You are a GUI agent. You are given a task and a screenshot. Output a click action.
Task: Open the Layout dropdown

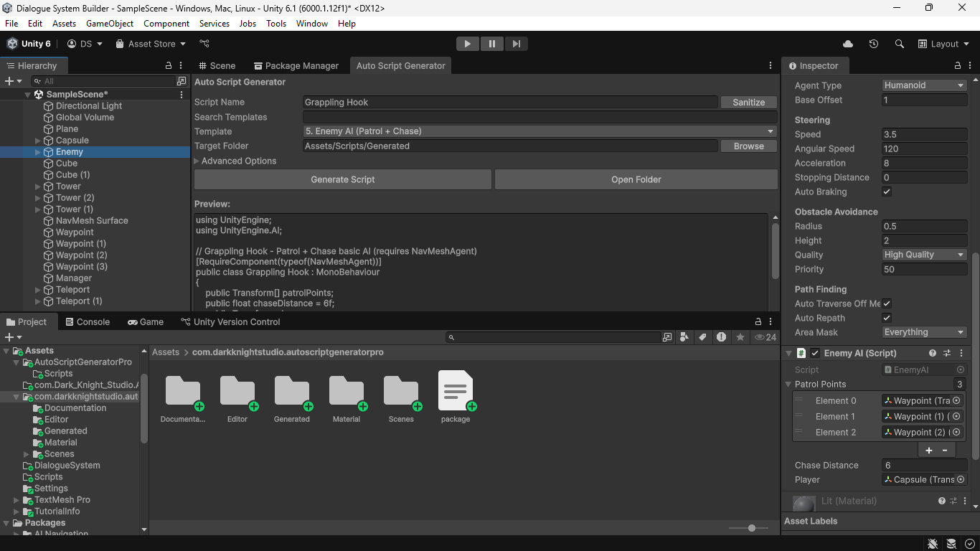tap(943, 44)
